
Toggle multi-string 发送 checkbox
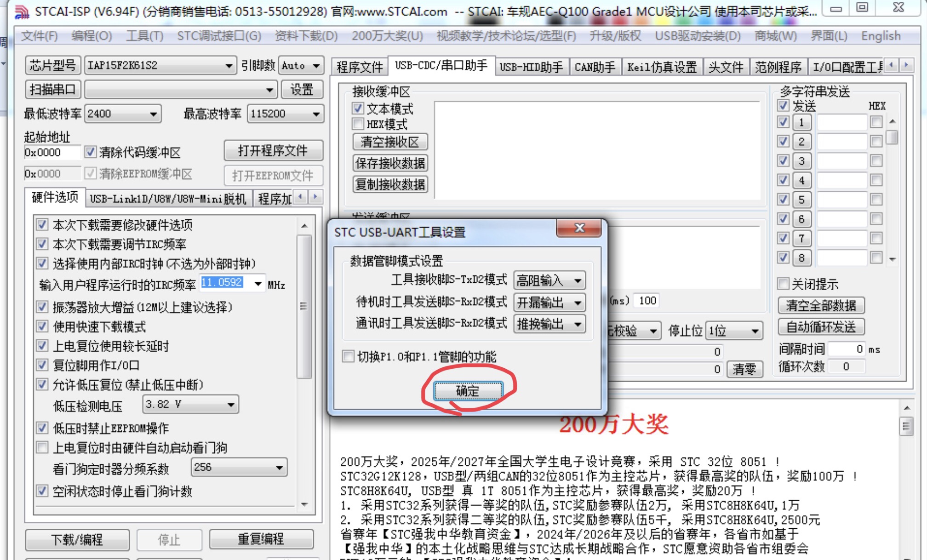click(783, 106)
